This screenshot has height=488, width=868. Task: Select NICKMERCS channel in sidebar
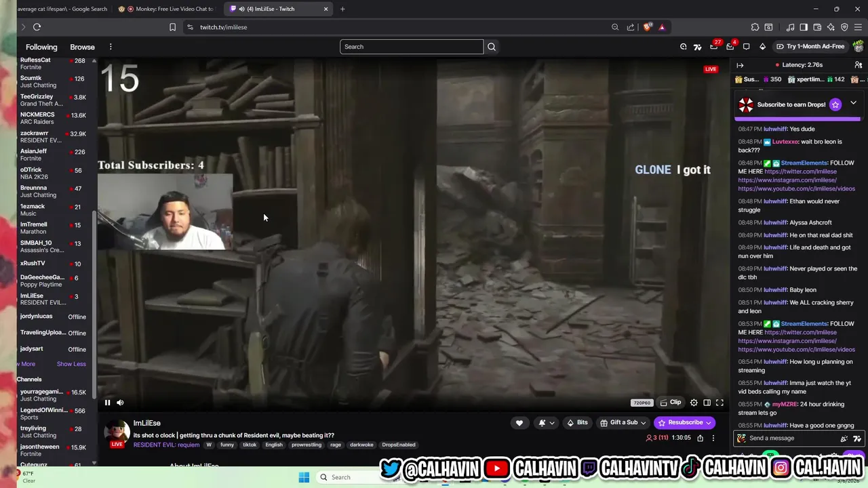[53, 119]
